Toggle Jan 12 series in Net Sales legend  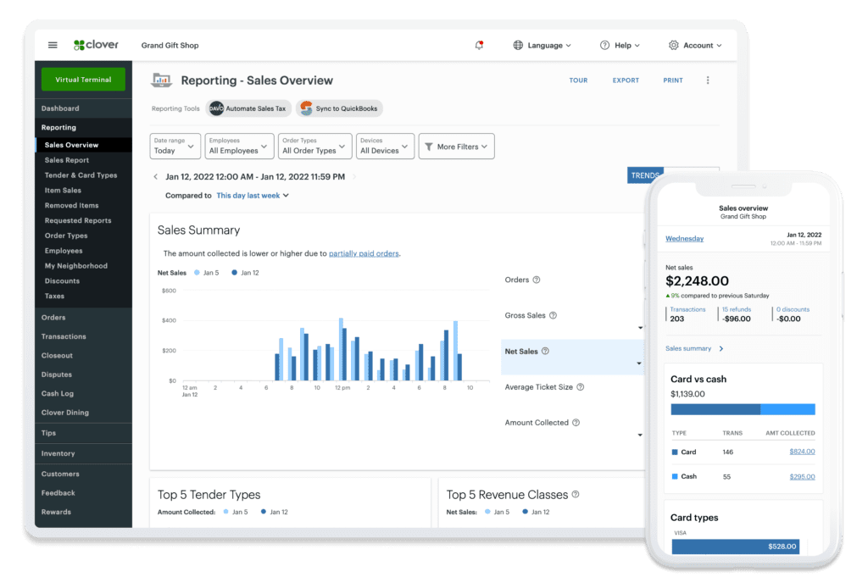[246, 273]
